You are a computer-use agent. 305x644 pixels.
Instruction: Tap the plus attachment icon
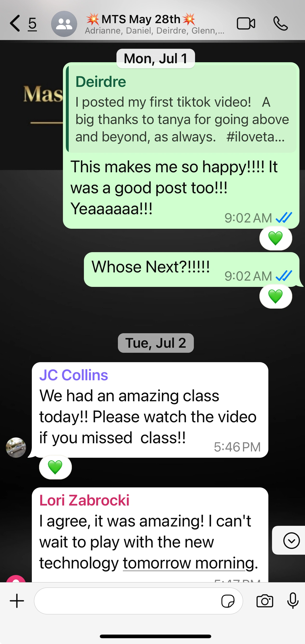17,601
